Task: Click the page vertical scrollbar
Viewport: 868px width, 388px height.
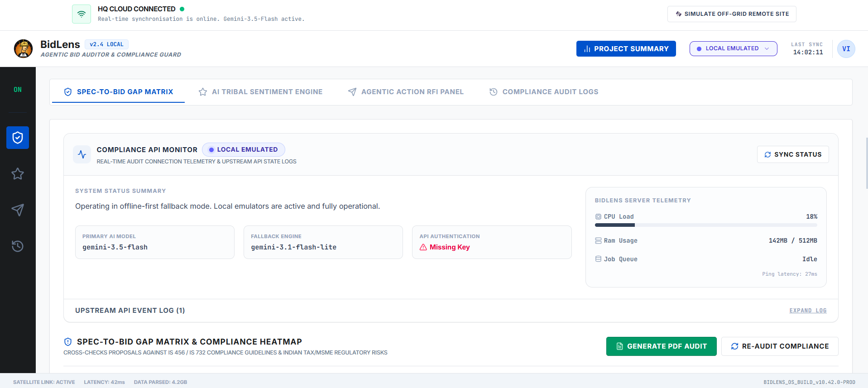Action: coord(866,163)
